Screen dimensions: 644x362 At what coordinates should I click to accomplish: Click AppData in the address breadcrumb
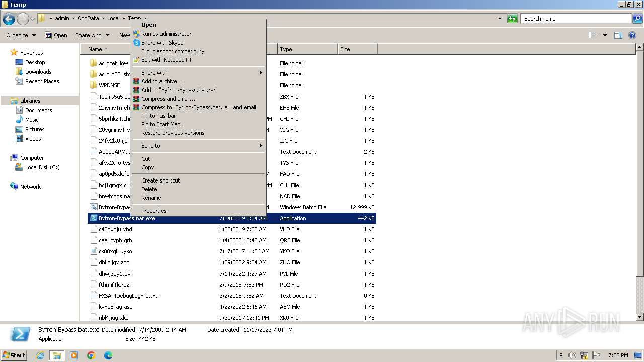tap(88, 18)
